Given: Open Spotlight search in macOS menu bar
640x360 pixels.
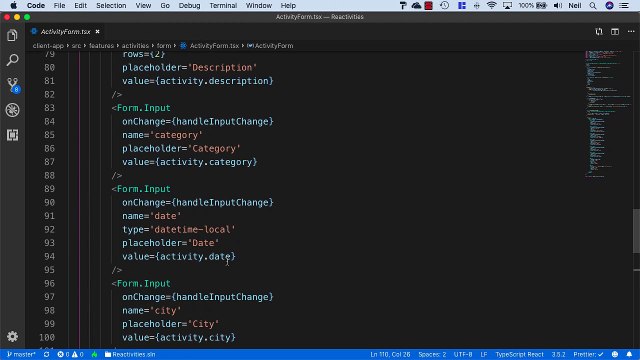Looking at the screenshot, I should [593, 5].
